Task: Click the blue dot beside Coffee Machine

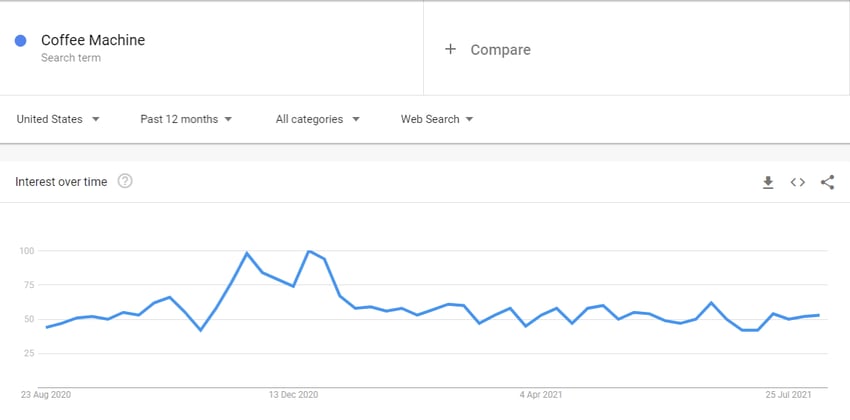Action: [21, 41]
